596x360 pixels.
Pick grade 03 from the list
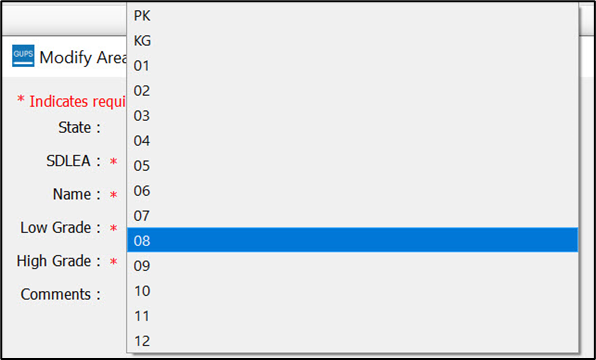tap(352, 116)
